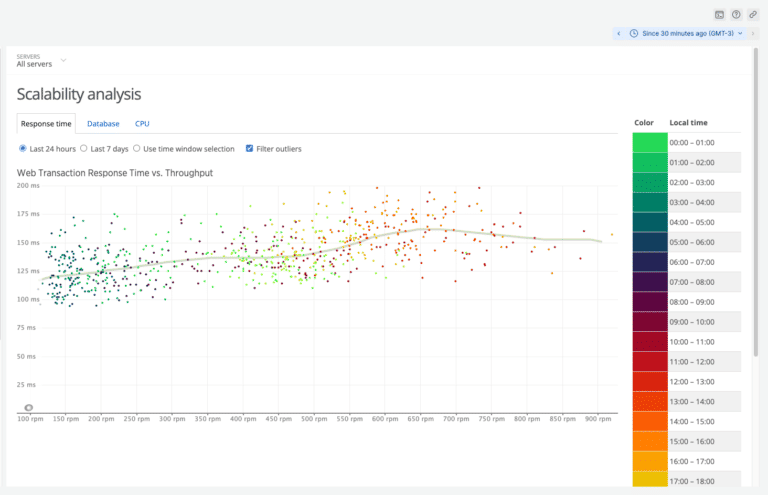Image resolution: width=768 pixels, height=495 pixels.
Task: Go to next time range arrow
Action: [x=753, y=33]
